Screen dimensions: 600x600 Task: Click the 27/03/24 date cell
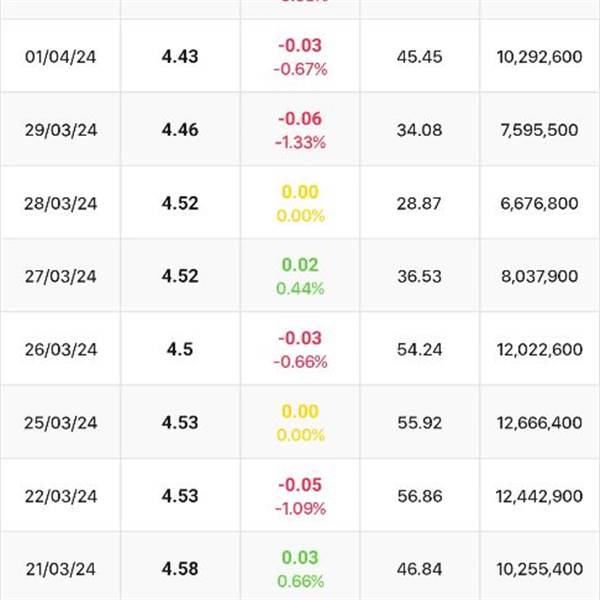tap(60, 276)
